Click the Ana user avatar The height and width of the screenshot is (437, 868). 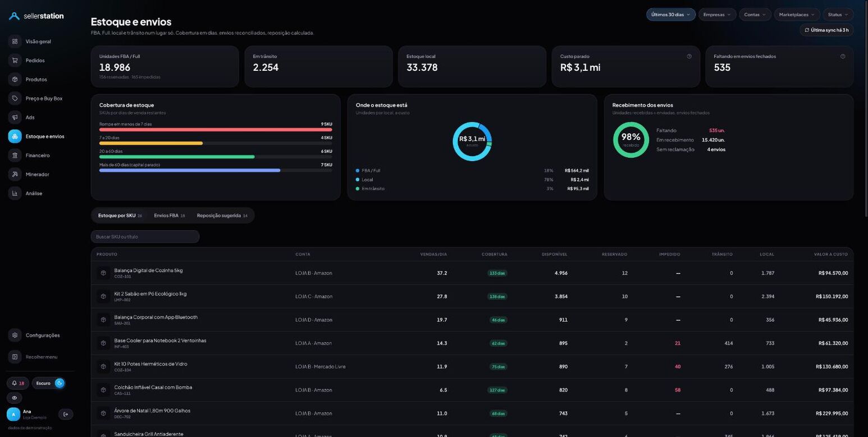point(13,415)
